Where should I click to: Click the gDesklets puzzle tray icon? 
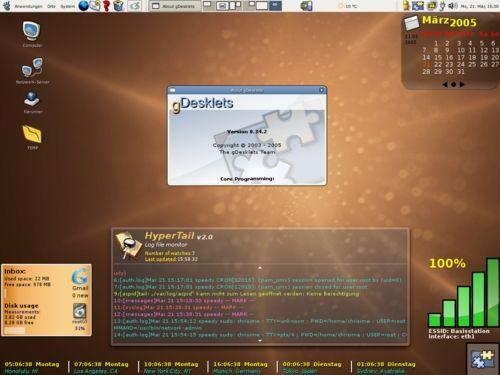coord(418,6)
